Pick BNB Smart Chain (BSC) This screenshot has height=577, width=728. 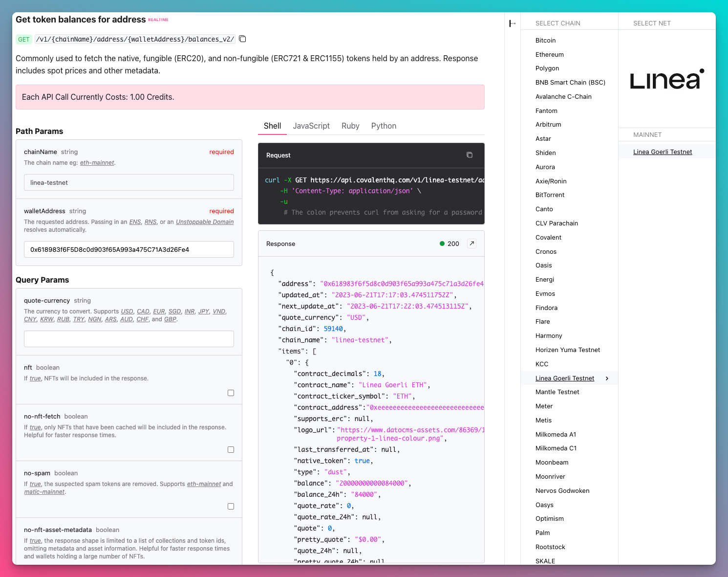[x=570, y=83]
